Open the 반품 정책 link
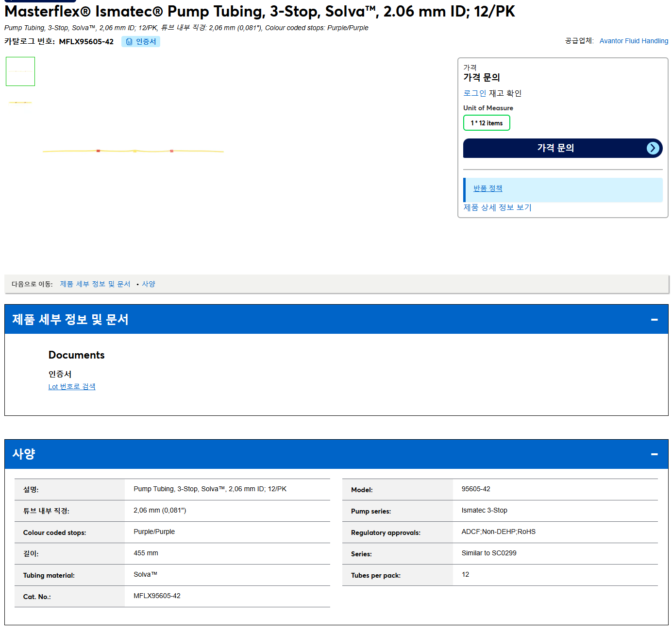 pyautogui.click(x=488, y=189)
